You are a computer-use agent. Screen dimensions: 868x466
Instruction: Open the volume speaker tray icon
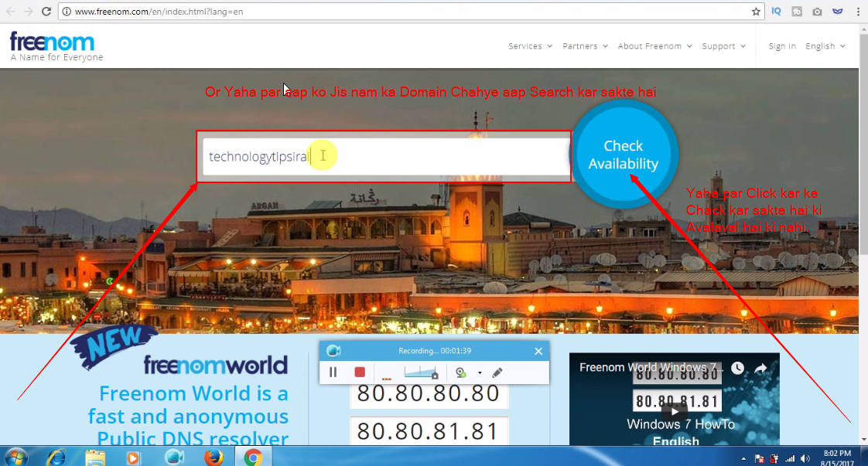coord(805,459)
